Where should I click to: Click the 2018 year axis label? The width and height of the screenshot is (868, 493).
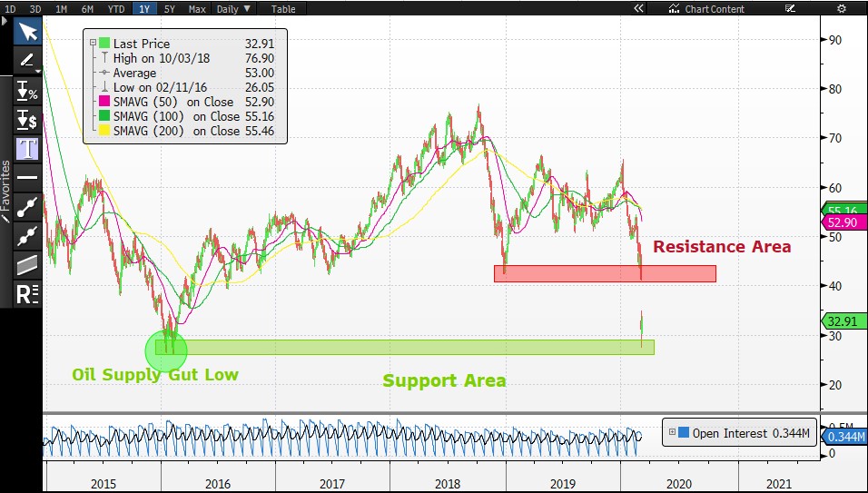[x=448, y=484]
